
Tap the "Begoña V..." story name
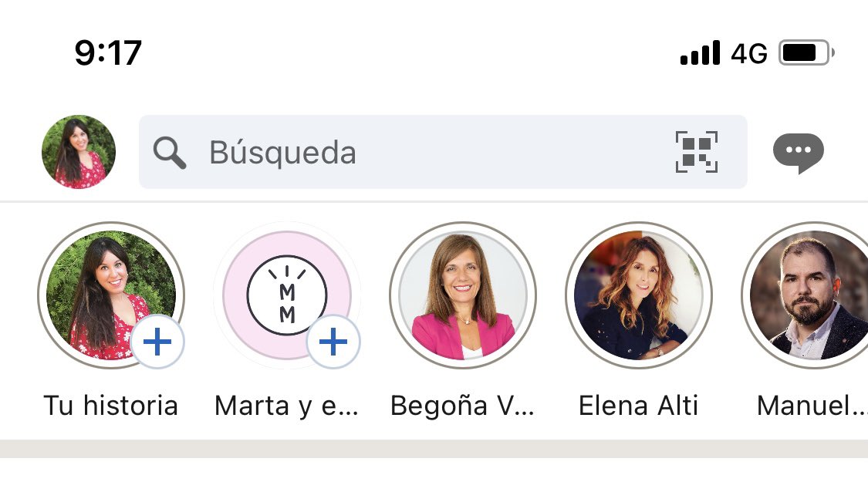click(462, 406)
